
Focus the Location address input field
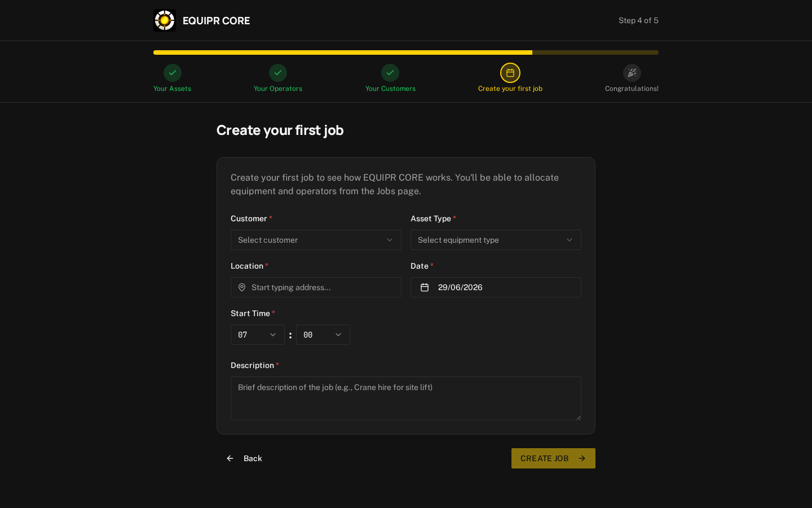316,287
